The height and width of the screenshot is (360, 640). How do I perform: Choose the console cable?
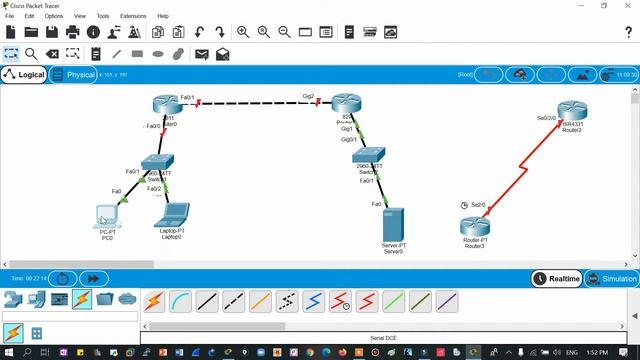[180, 302]
